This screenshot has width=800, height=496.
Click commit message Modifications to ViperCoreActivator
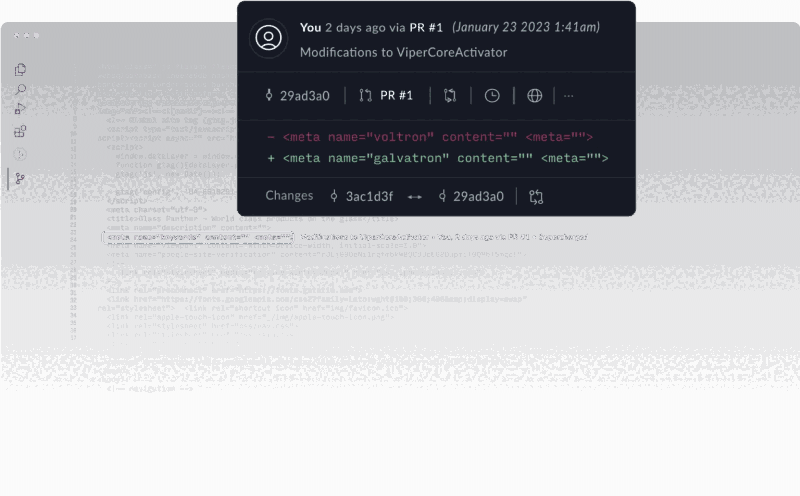pyautogui.click(x=404, y=52)
